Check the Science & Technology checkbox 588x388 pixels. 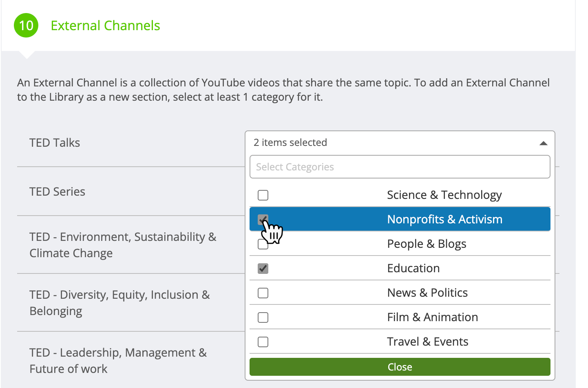[x=263, y=195]
